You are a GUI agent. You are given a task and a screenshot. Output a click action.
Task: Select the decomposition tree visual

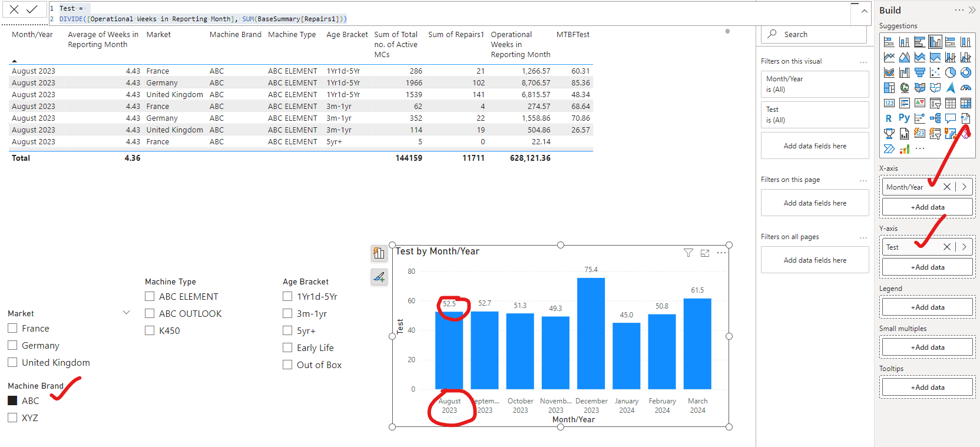coord(935,118)
